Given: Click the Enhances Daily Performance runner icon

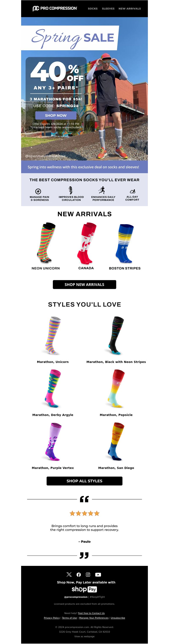Looking at the screenshot, I should [x=102, y=190].
